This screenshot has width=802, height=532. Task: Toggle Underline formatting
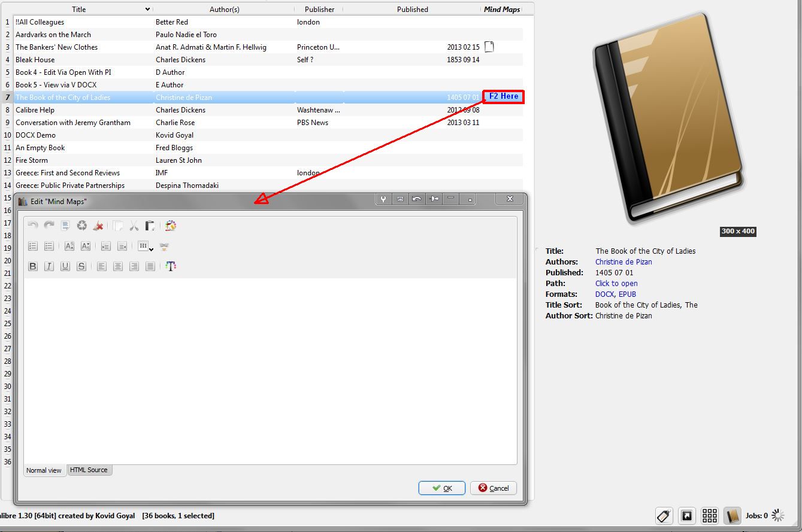click(65, 266)
